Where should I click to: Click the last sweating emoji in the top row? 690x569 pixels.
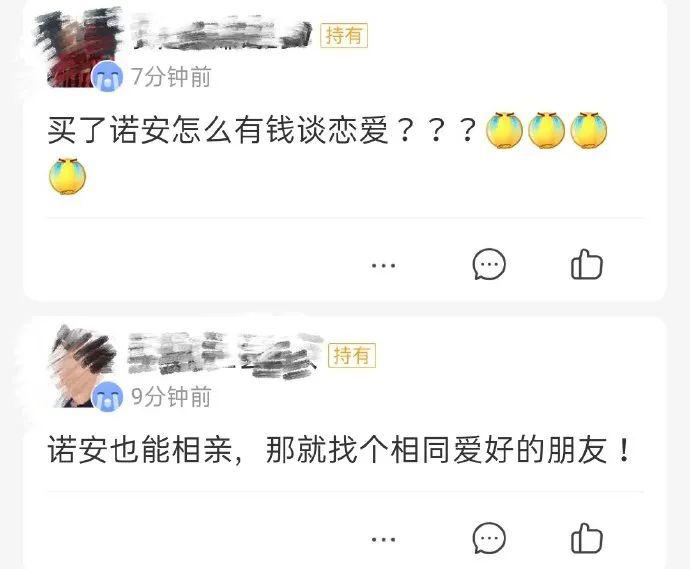point(589,131)
